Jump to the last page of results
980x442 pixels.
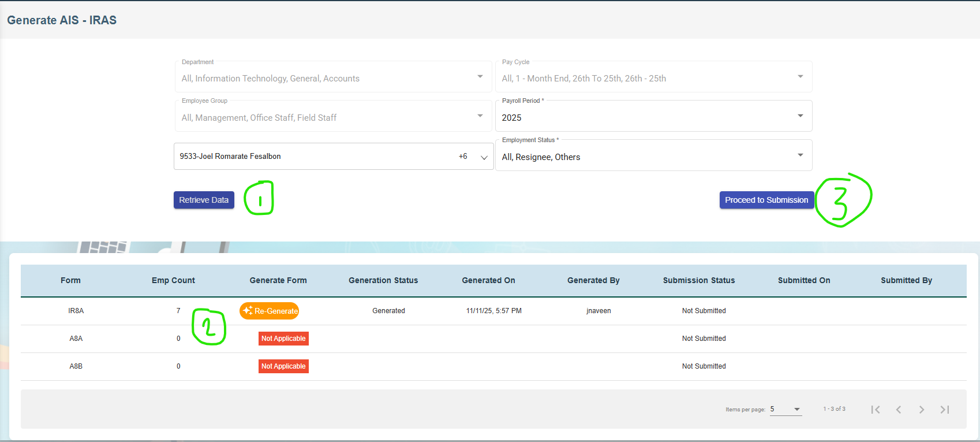click(x=945, y=410)
